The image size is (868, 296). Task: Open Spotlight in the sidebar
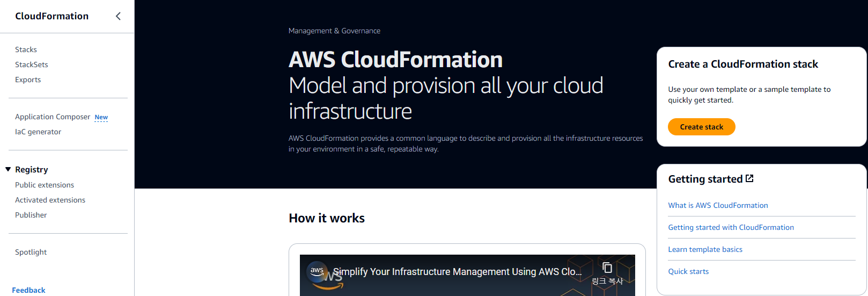[31, 252]
